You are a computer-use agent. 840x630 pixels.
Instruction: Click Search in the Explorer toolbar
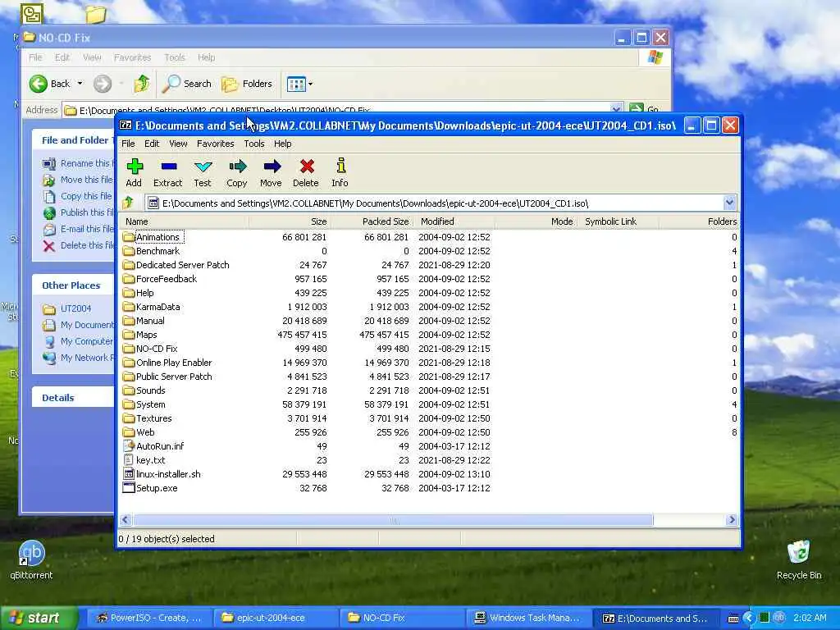pos(188,84)
